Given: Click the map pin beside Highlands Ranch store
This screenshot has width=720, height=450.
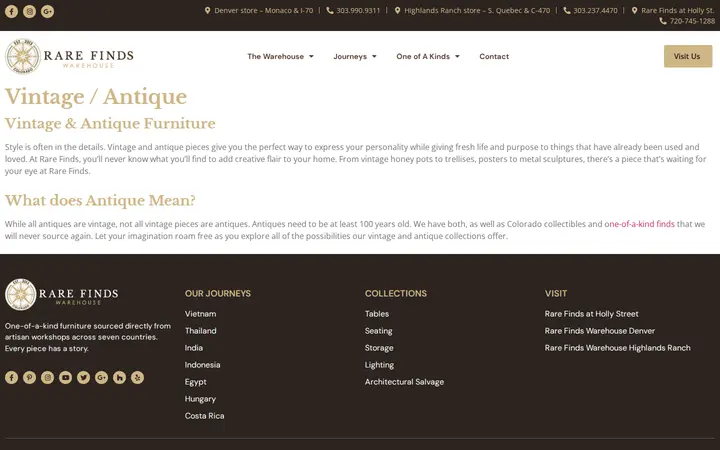Looking at the screenshot, I should [x=398, y=10].
